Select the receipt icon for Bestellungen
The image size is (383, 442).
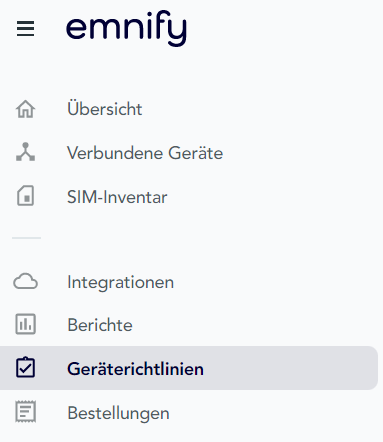[x=25, y=412]
